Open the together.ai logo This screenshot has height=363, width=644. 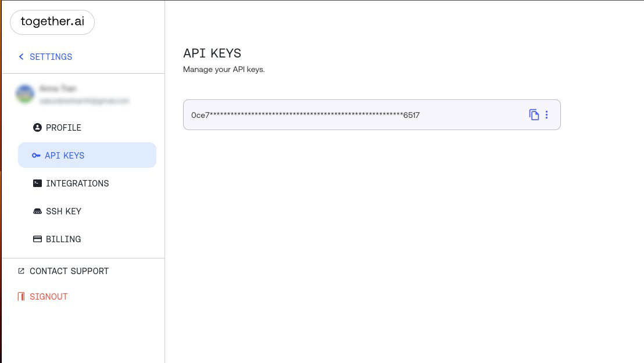tap(52, 21)
